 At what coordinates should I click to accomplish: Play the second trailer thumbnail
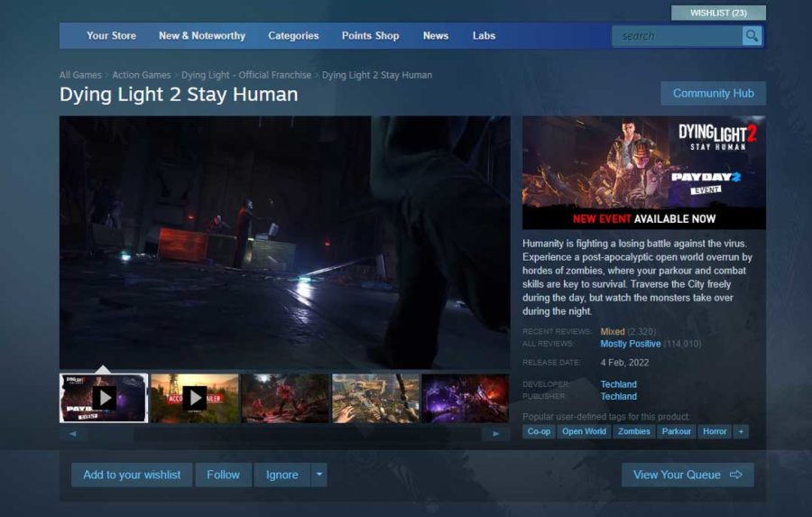[x=195, y=398]
